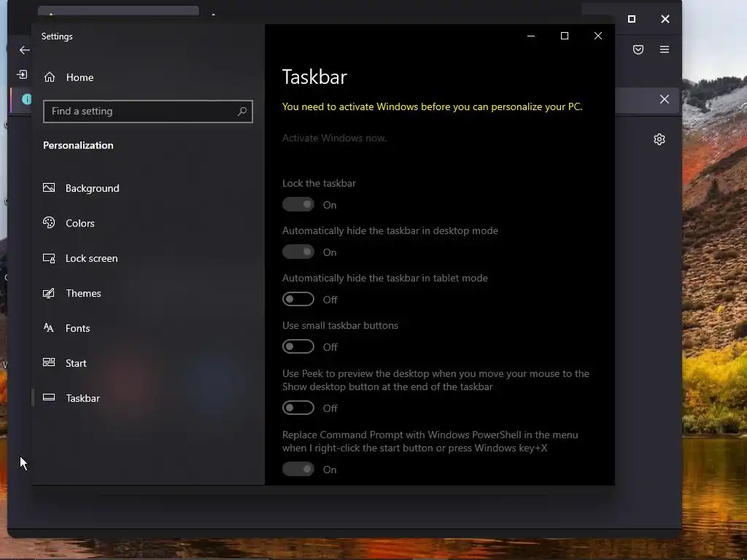The height and width of the screenshot is (560, 747).
Task: Click the 'Lock the taskbar' label
Action: pos(319,183)
